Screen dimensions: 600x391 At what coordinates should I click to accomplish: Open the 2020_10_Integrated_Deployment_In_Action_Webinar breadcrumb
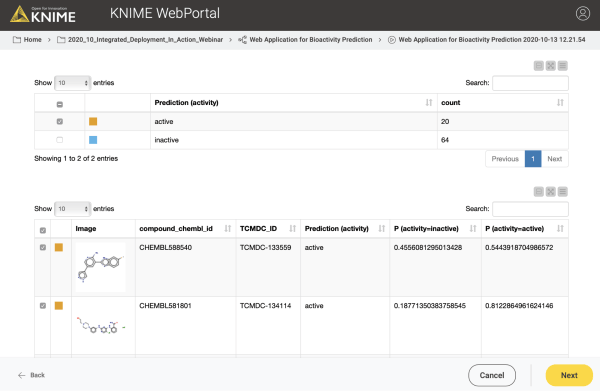pos(145,40)
